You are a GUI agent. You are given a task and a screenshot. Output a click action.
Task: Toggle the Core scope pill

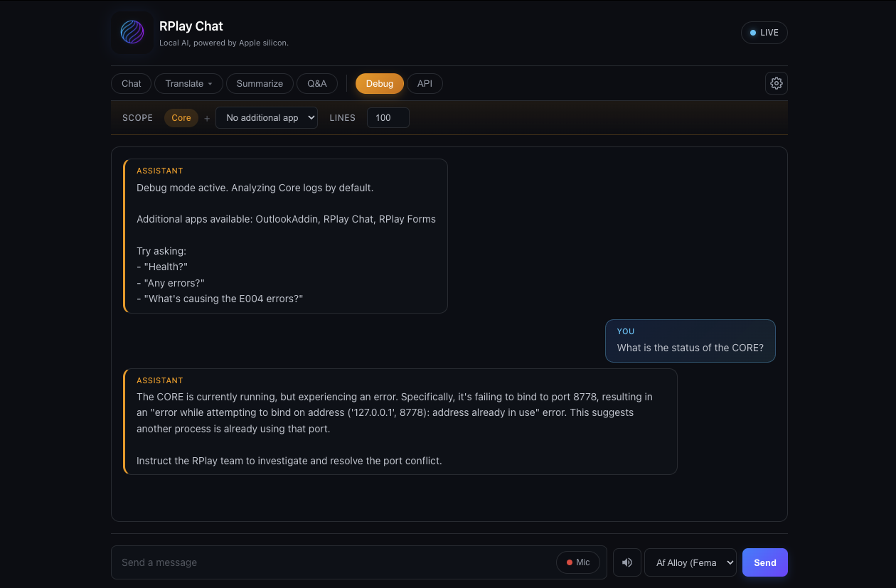[x=181, y=118]
